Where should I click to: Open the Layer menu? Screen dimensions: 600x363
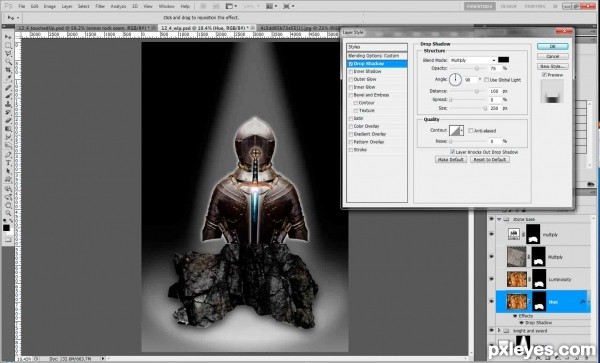click(67, 7)
